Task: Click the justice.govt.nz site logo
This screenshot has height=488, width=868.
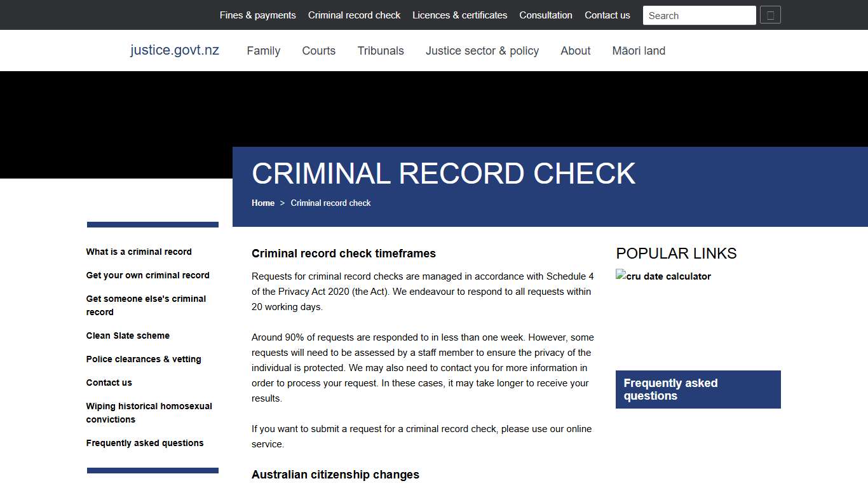Action: click(x=174, y=50)
